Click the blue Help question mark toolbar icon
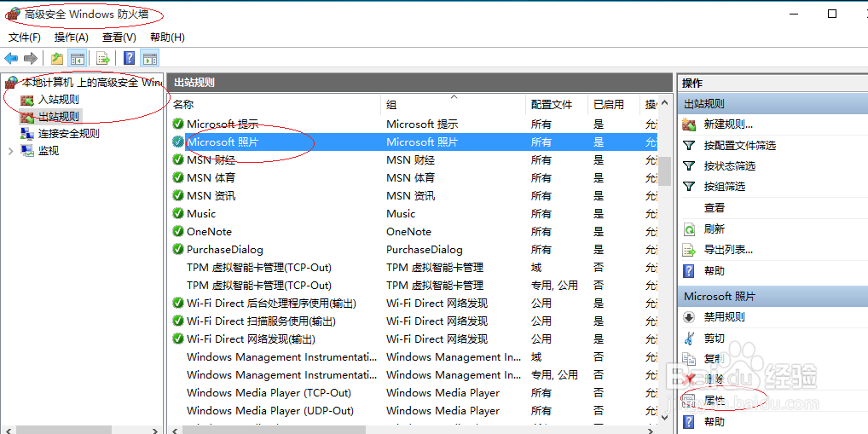The image size is (868, 434). tap(129, 58)
